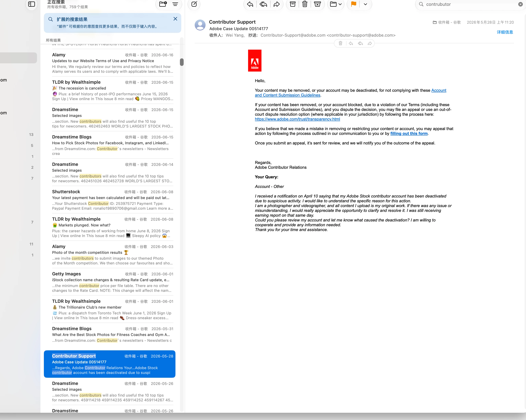Click the magnifier icon in the search field
This screenshot has width=526, height=420.
tap(421, 4)
